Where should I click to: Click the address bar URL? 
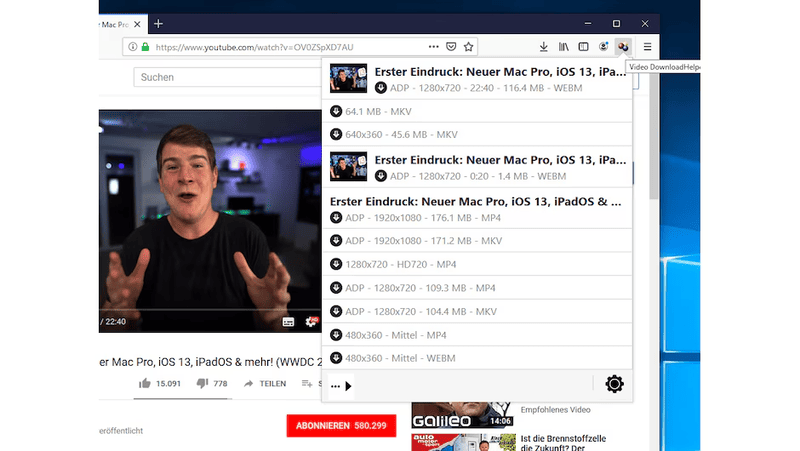pyautogui.click(x=254, y=47)
